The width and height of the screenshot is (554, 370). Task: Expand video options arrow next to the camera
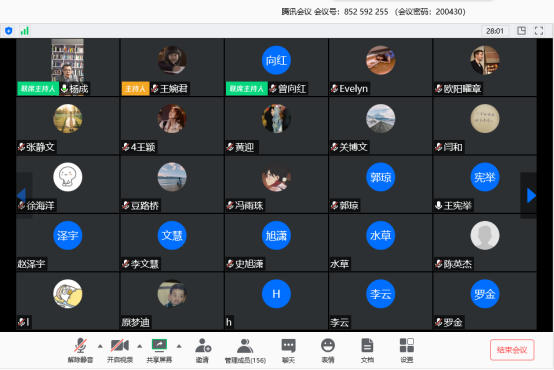pos(140,346)
